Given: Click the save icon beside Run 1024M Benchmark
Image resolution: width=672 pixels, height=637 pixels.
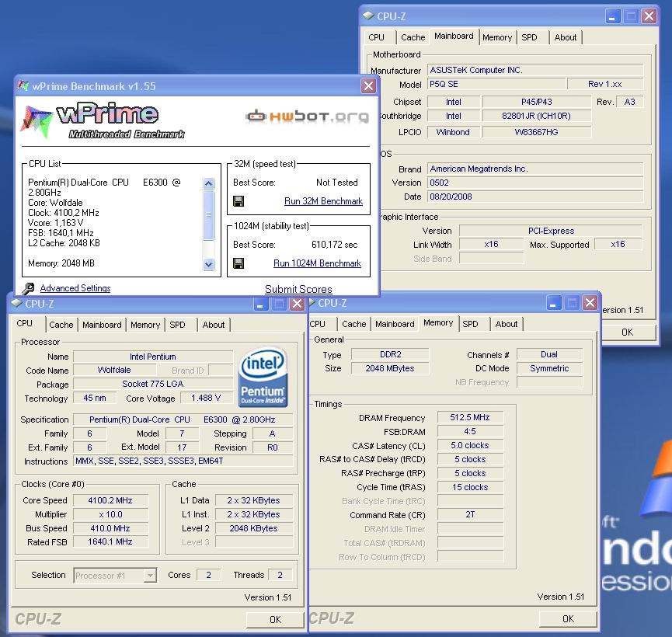Looking at the screenshot, I should [239, 263].
